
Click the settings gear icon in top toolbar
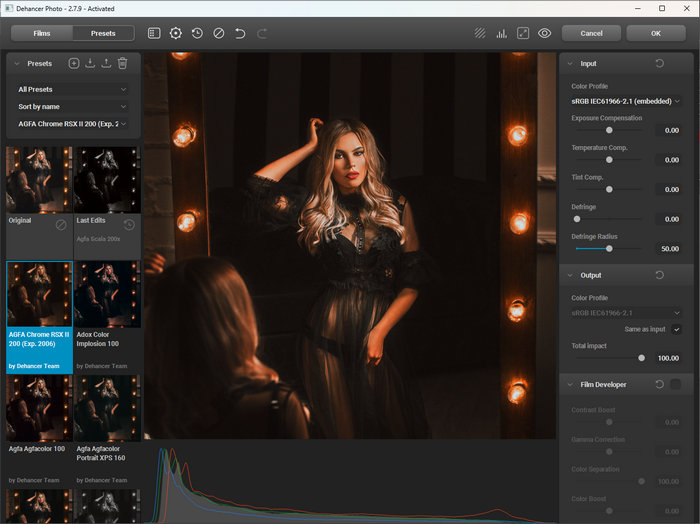pyautogui.click(x=176, y=33)
